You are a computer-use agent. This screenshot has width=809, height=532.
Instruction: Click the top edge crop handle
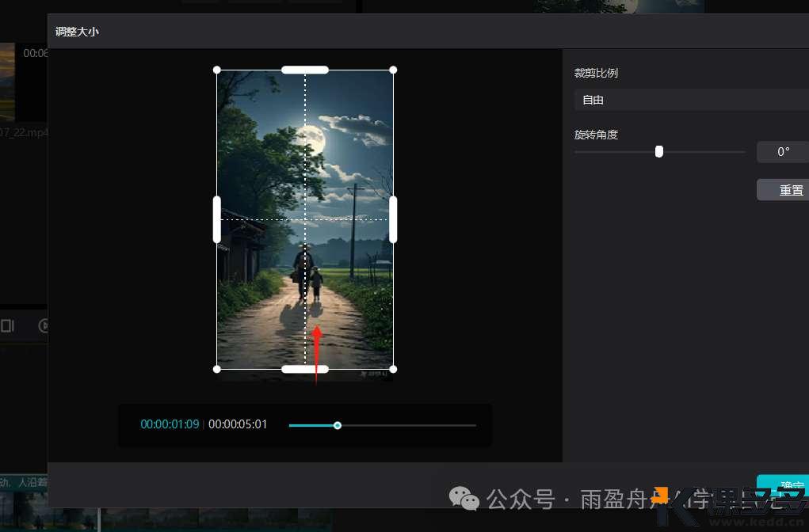pyautogui.click(x=305, y=70)
